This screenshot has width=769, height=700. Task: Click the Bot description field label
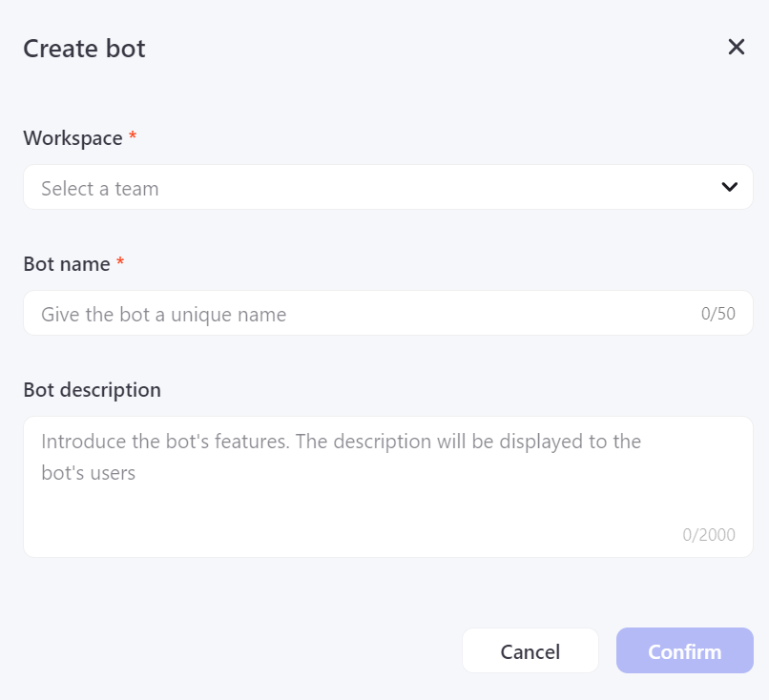(92, 390)
